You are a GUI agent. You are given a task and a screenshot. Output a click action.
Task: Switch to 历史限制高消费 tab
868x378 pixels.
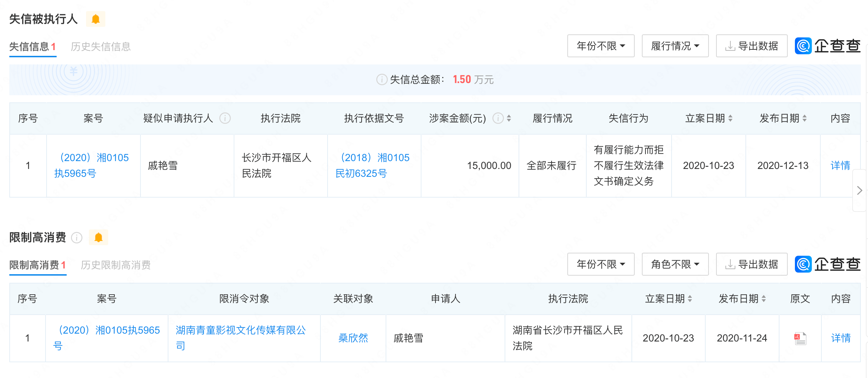tap(116, 265)
